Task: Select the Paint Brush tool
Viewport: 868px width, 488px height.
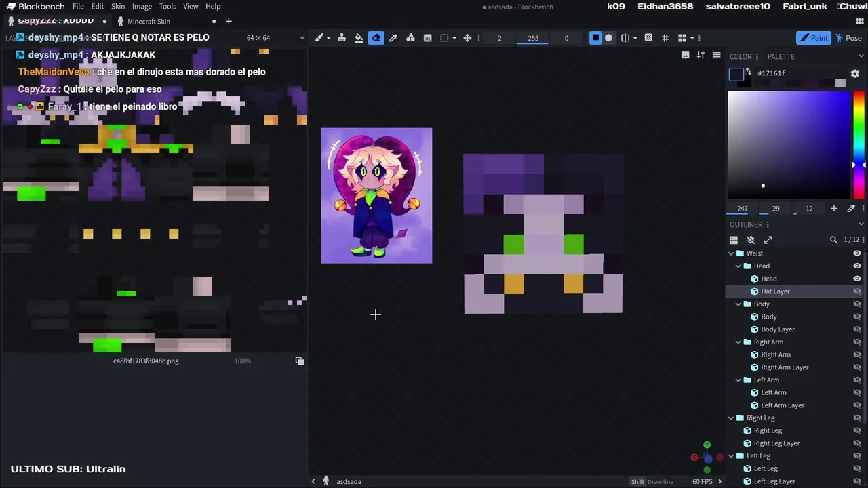Action: coord(319,38)
